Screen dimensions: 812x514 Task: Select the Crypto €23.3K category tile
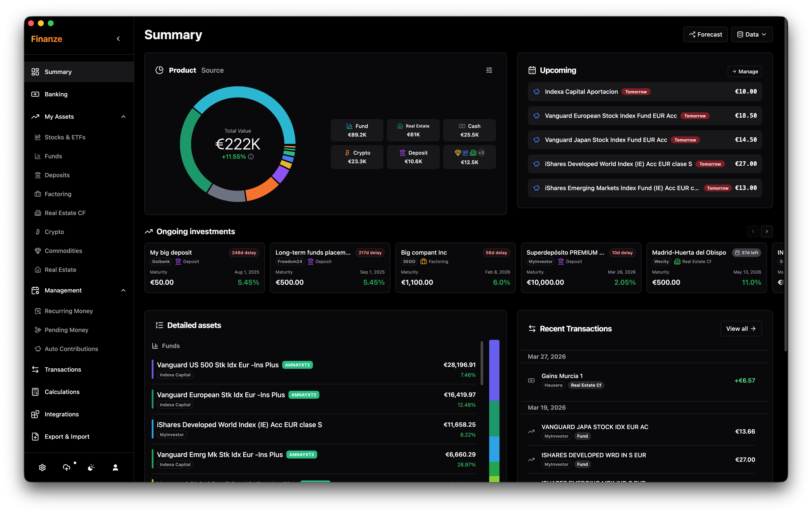[x=357, y=157]
